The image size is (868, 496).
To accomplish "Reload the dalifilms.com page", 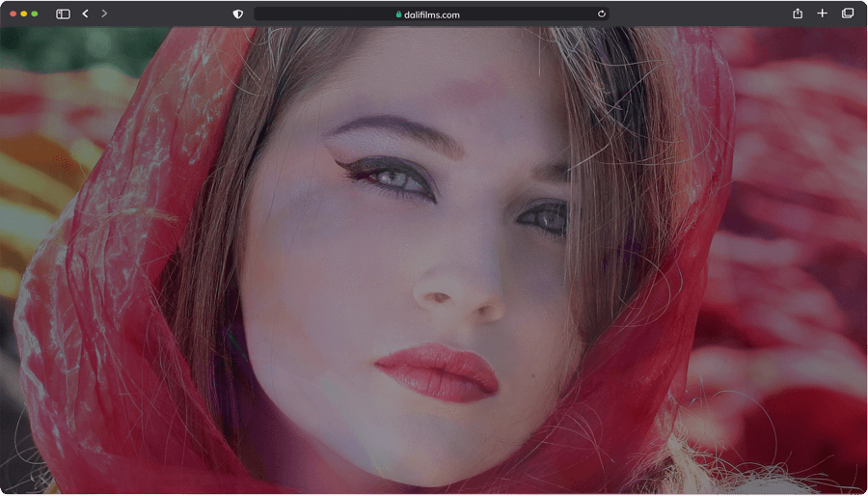I will point(602,14).
